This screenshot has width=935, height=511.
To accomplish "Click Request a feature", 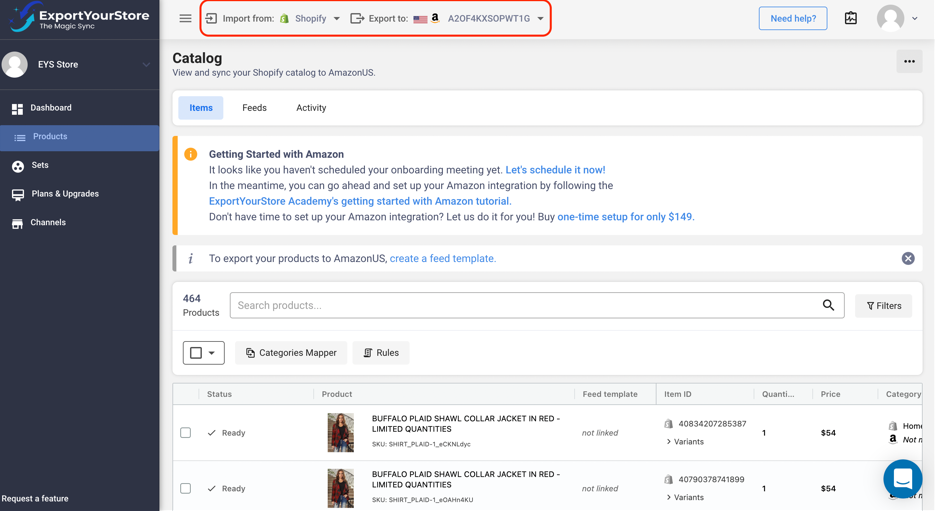I will tap(35, 498).
